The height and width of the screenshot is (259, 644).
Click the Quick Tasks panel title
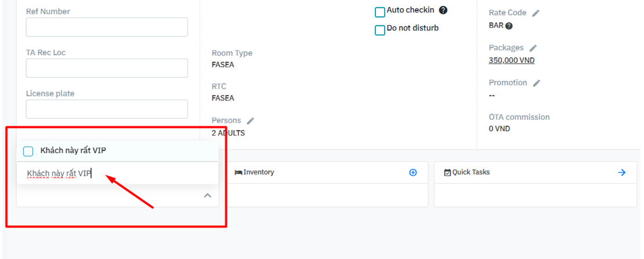click(471, 172)
